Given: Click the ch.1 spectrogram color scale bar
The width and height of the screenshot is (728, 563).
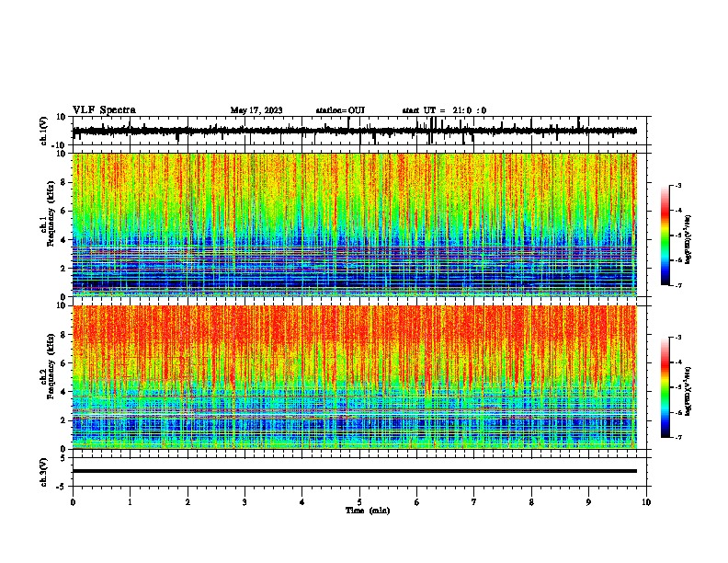Looking at the screenshot, I should coord(665,236).
